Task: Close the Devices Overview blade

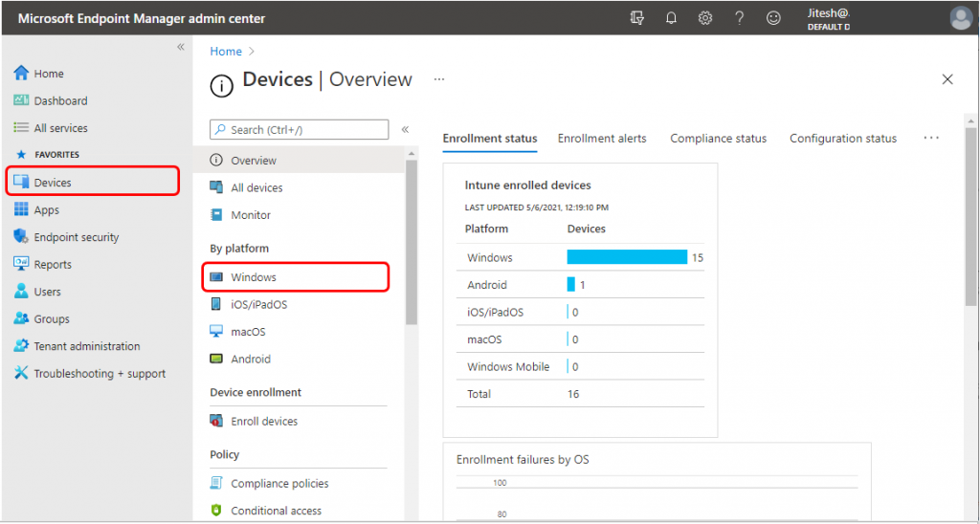Action: [x=947, y=79]
